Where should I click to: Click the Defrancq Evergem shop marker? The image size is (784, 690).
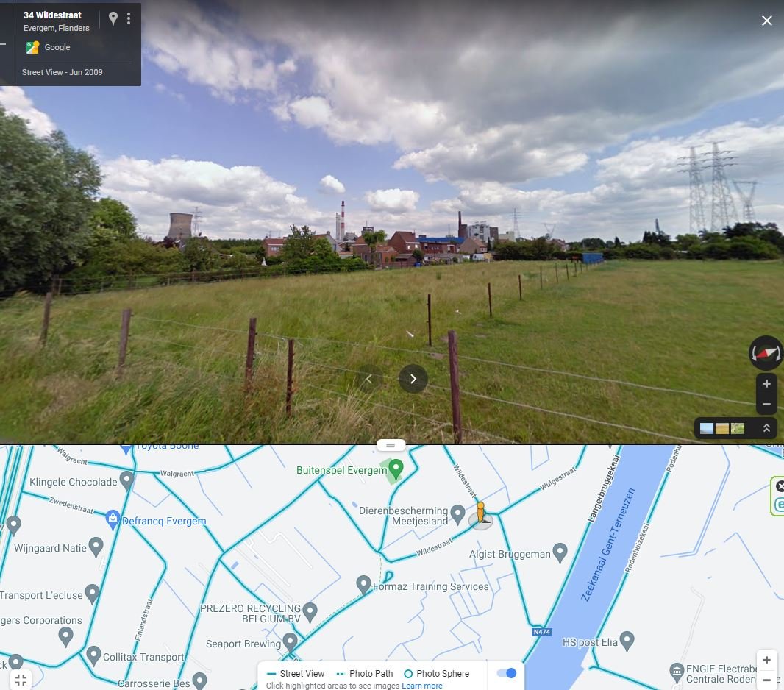click(113, 519)
